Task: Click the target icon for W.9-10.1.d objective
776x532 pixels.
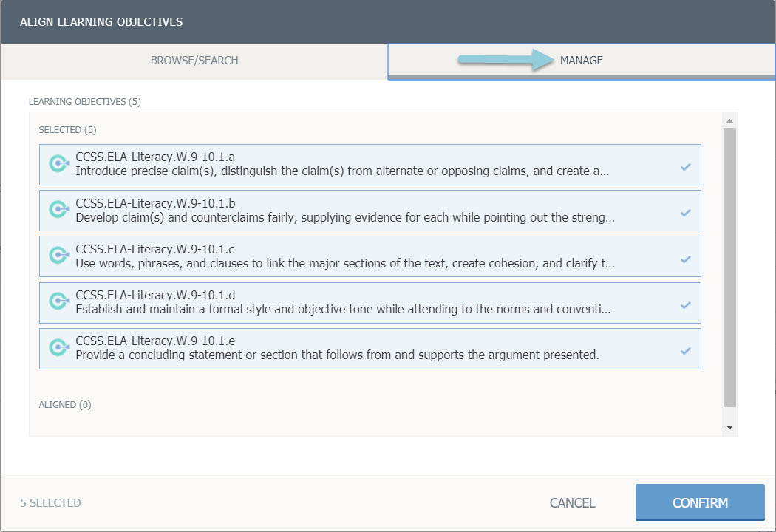Action: point(58,301)
